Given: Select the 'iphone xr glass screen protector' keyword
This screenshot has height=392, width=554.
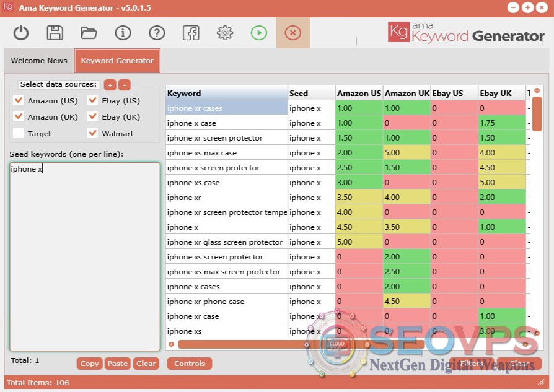Looking at the screenshot, I should 226,242.
